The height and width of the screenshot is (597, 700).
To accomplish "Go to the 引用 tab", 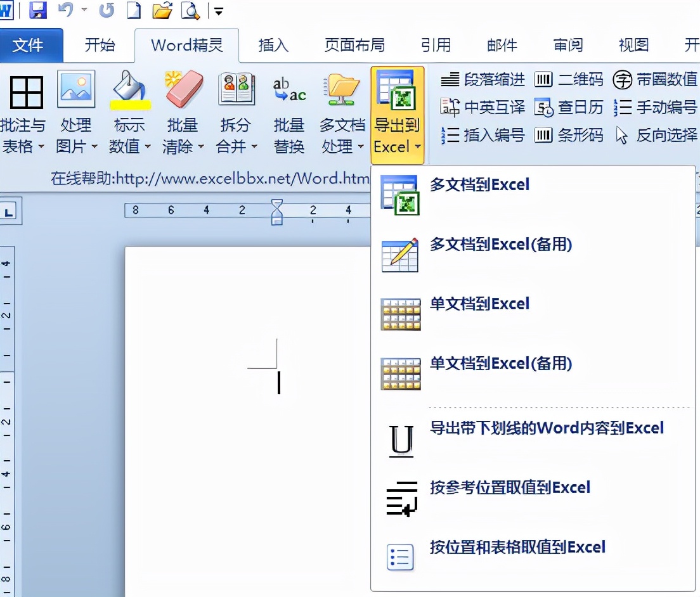I will coord(436,45).
